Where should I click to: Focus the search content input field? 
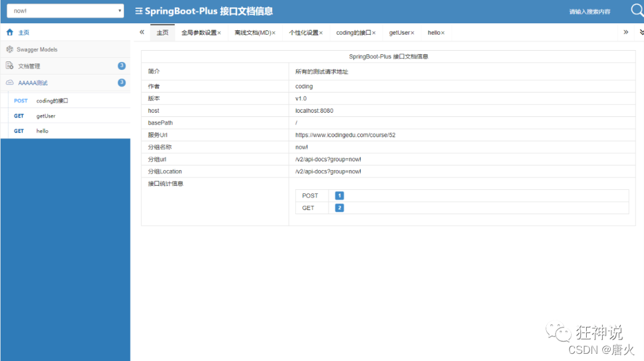590,11
